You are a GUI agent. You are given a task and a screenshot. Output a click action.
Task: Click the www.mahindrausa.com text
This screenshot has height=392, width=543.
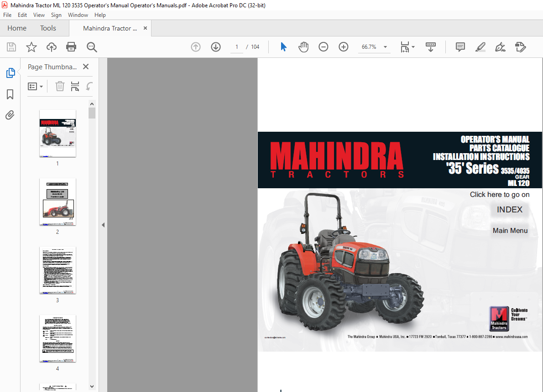coord(512,336)
